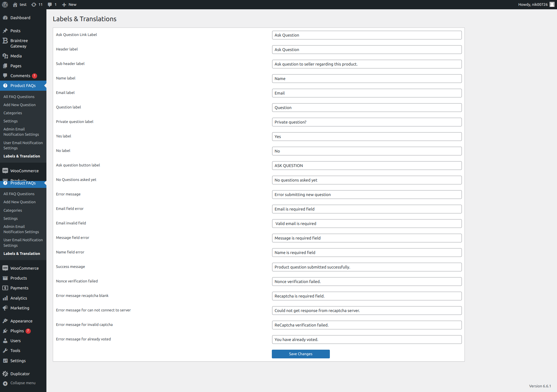Click the Media icon in the sidebar
The image size is (557, 392).
click(x=5, y=56)
